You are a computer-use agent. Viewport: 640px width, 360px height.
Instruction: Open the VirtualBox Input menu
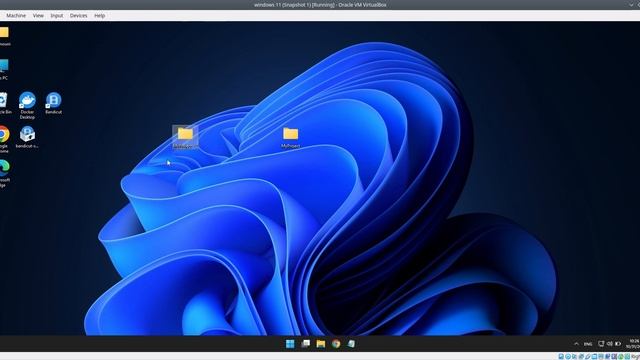[57, 16]
